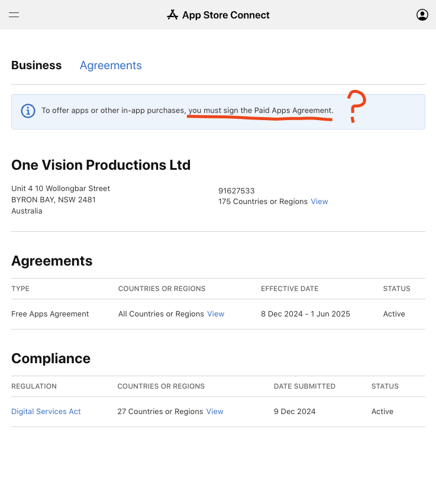Image resolution: width=436 pixels, height=504 pixels.
Task: View the 27 Countries or Regions list
Action: (x=215, y=411)
